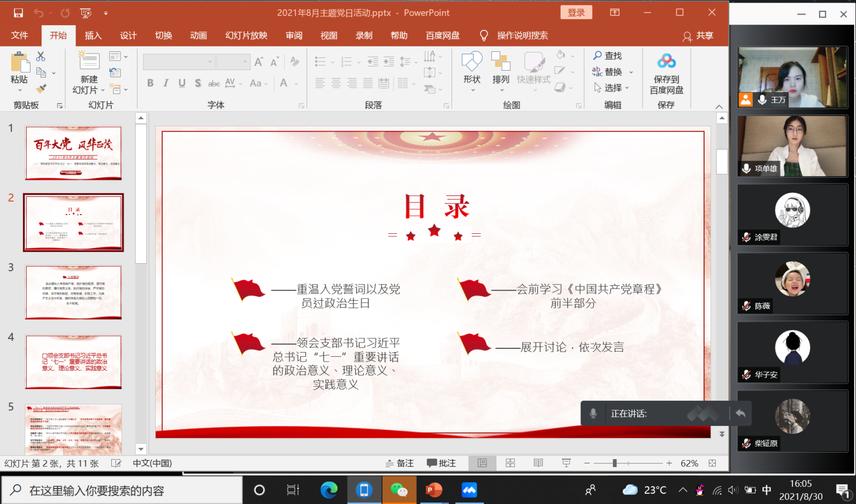Open the Paste (粘贴) dropdown arrow
This screenshot has height=504, width=856.
tap(20, 90)
